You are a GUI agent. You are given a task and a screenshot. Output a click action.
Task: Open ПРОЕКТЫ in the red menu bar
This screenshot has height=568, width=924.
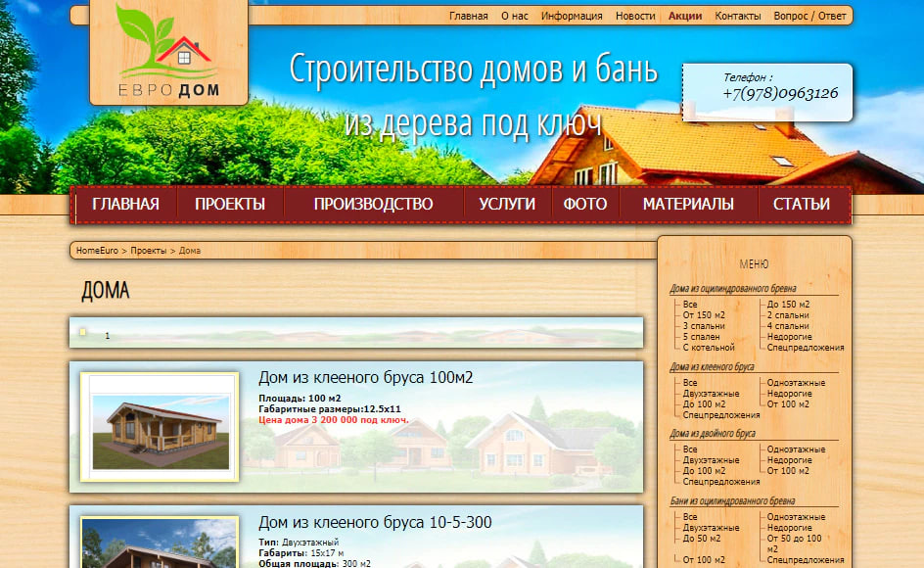pyautogui.click(x=230, y=204)
